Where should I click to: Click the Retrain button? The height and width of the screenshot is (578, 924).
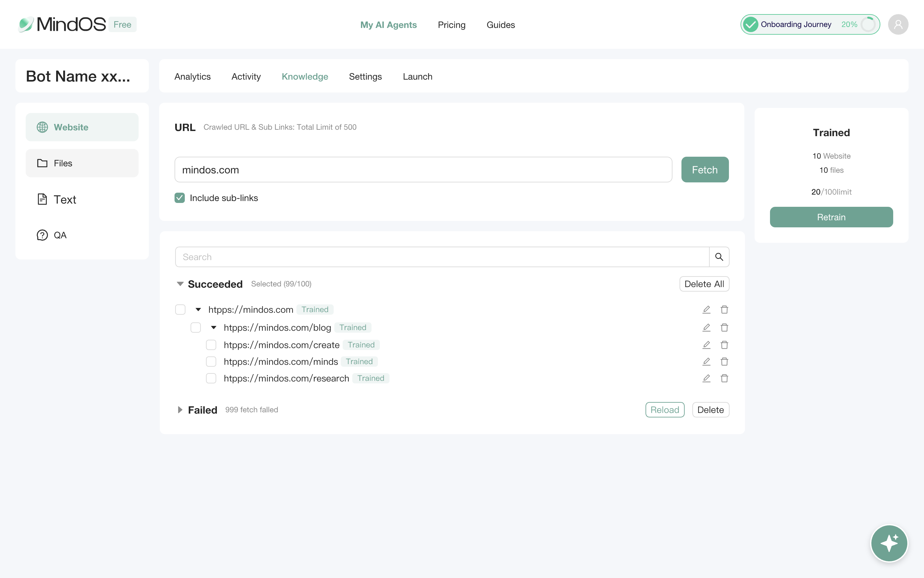(x=831, y=217)
